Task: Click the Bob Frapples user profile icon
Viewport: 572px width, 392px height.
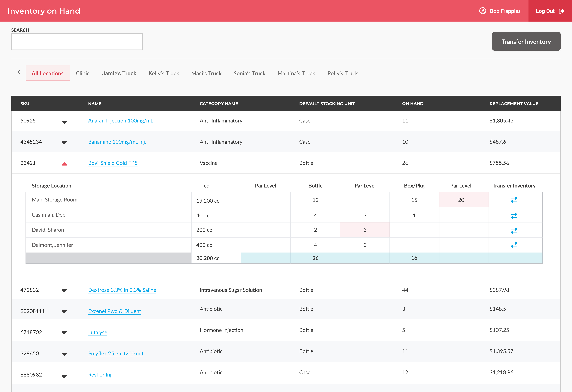Action: point(482,11)
